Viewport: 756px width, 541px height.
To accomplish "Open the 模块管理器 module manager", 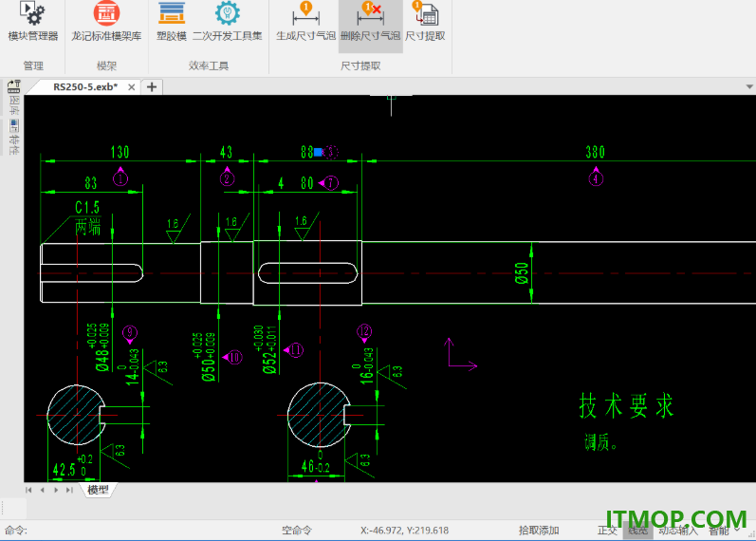I will 33,22.
